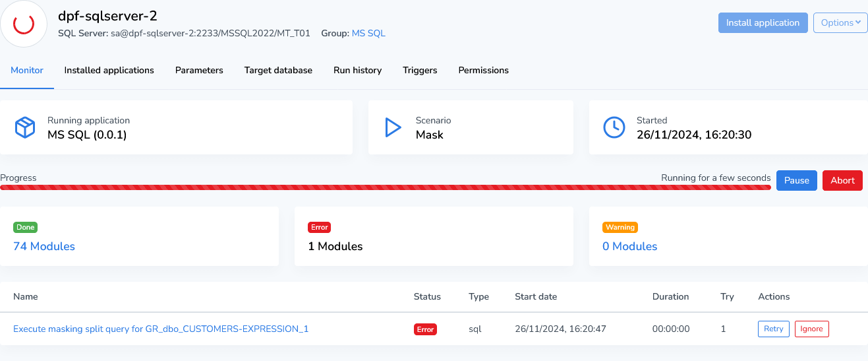This screenshot has width=868, height=361.
Task: Abort the running scenario
Action: click(x=842, y=181)
